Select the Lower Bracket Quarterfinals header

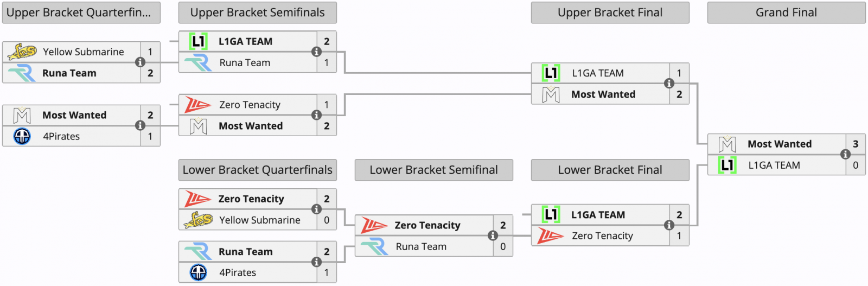[x=257, y=170]
